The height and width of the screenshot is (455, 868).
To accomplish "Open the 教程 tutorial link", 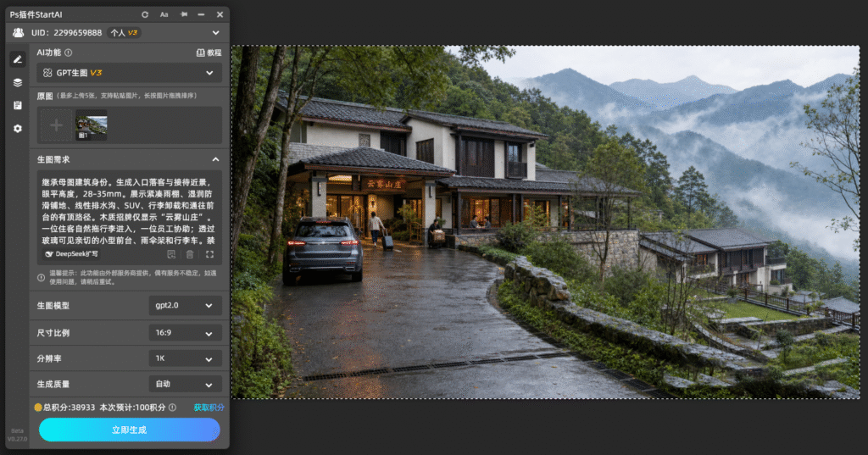I will (209, 53).
